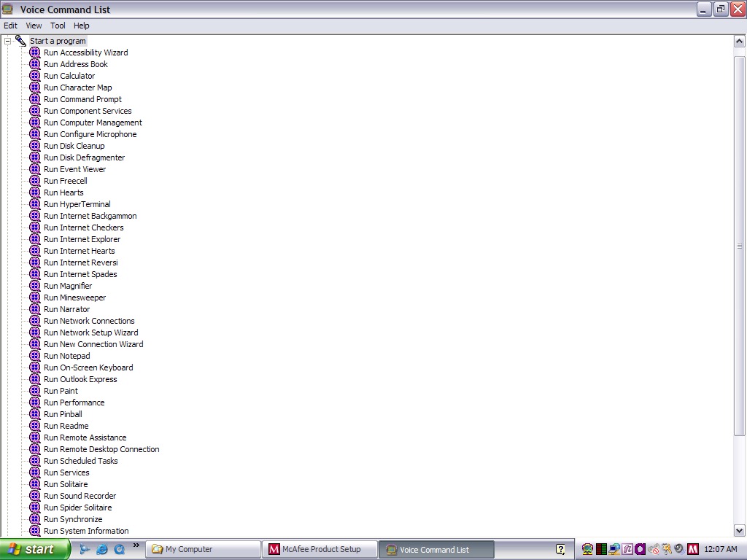Screen dimensions: 747x560
Task: Launch Internet Explorer from the Quick Launch bar
Action: point(102,549)
